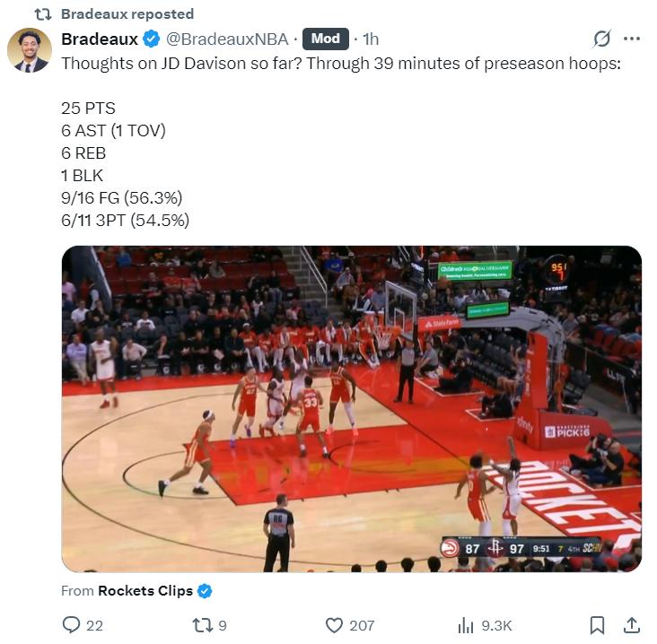Screen dimensions: 657x644
Task: Bookmark the JD Davison post
Action: click(x=597, y=625)
